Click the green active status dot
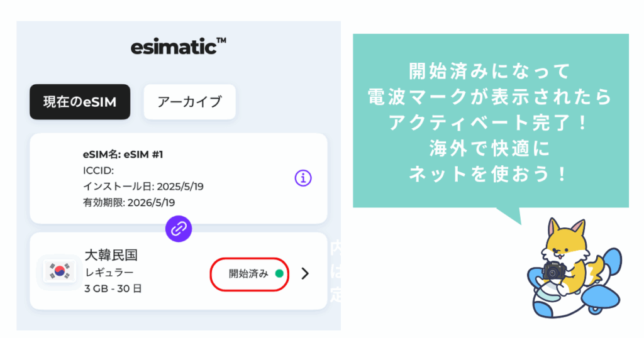644x338 pixels. click(279, 273)
